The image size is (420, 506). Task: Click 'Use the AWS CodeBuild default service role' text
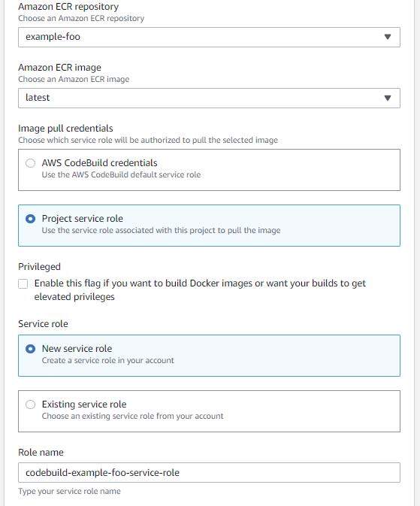(121, 174)
